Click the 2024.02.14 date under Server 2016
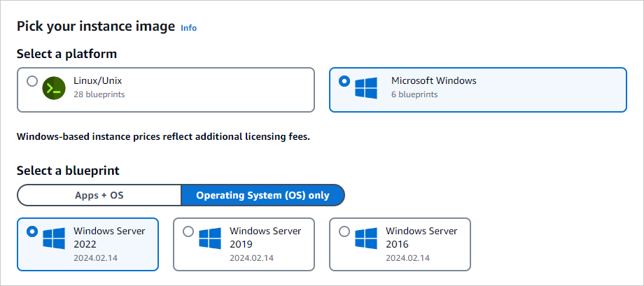644x286 pixels. coord(408,258)
